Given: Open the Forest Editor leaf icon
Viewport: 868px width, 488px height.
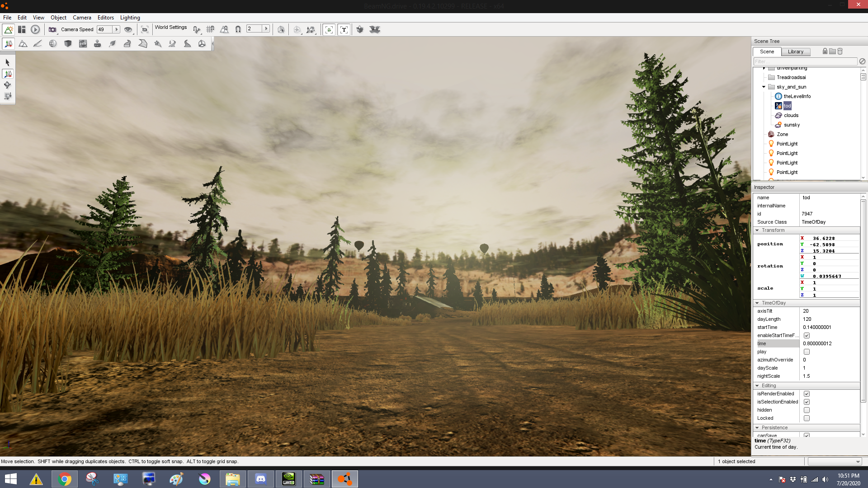Looking at the screenshot, I should 113,44.
